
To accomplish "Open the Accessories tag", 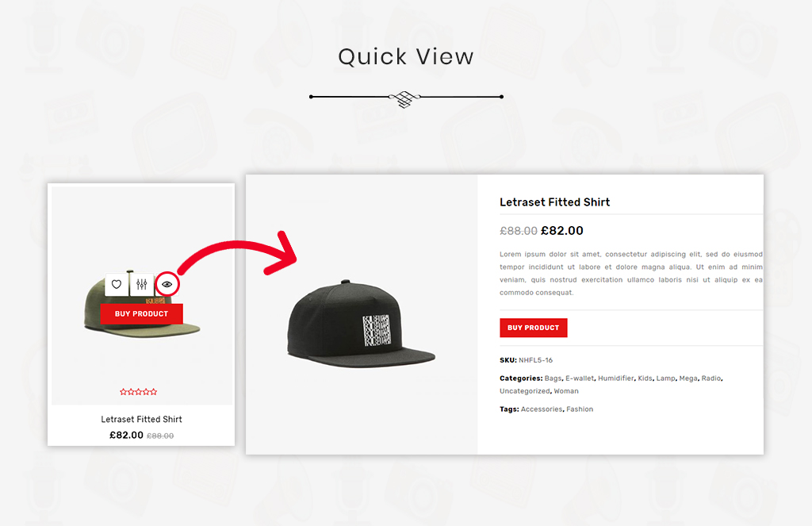I will 541,409.
